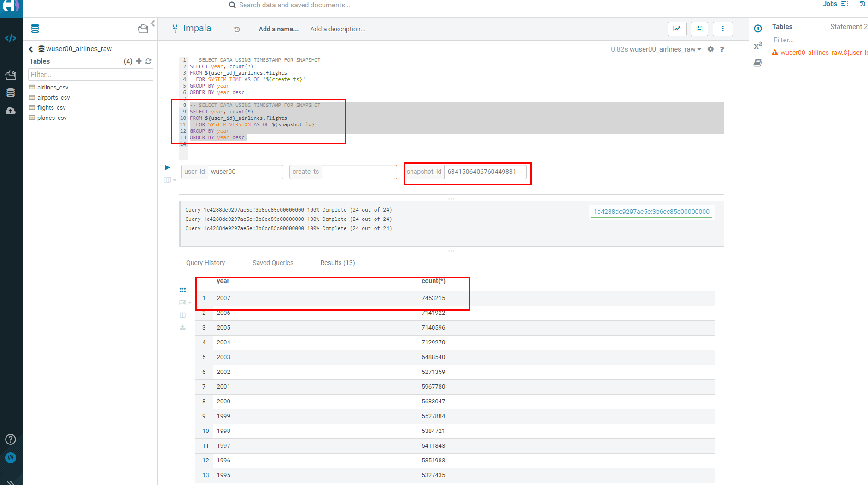The image size is (868, 485).
Task: Open the more actions three-dot menu
Action: (722, 29)
